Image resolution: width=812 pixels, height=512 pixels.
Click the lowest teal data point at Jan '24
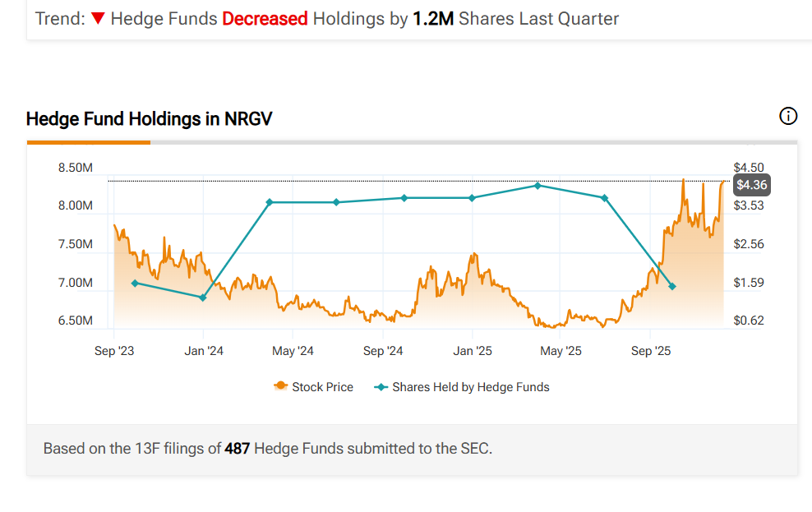coord(203,298)
